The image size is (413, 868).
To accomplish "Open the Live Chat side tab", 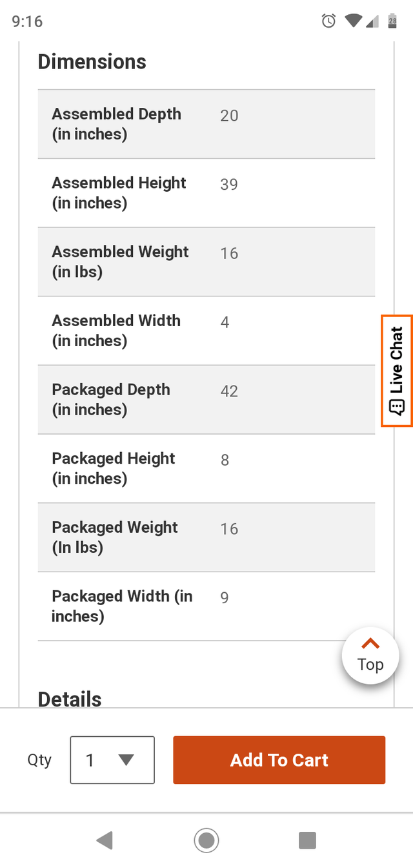I will coord(396,370).
